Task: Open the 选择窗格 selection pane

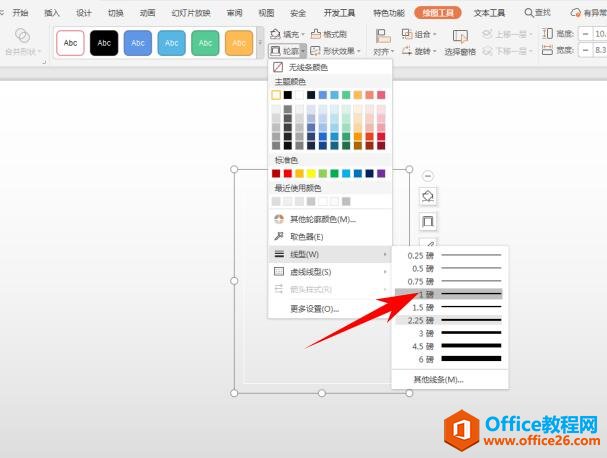Action: coord(460,43)
